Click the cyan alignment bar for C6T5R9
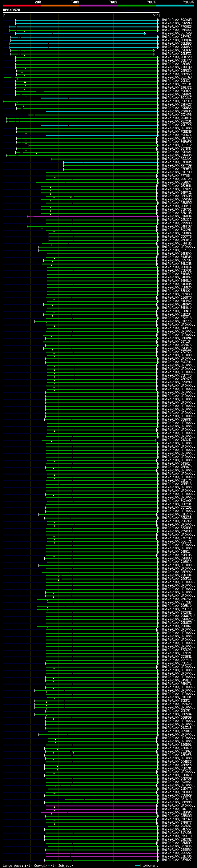This screenshot has height=868, width=197. [x=80, y=34]
